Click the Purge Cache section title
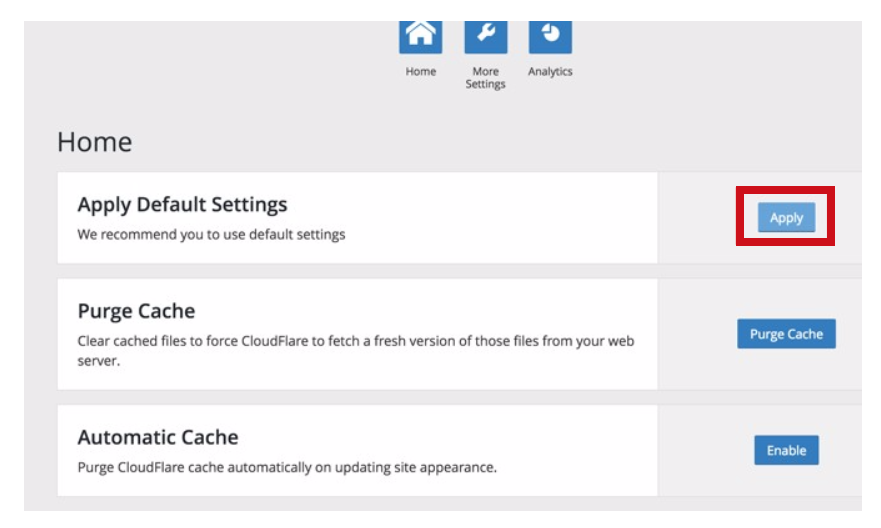Viewport: 881px width, 528px height. [x=136, y=311]
